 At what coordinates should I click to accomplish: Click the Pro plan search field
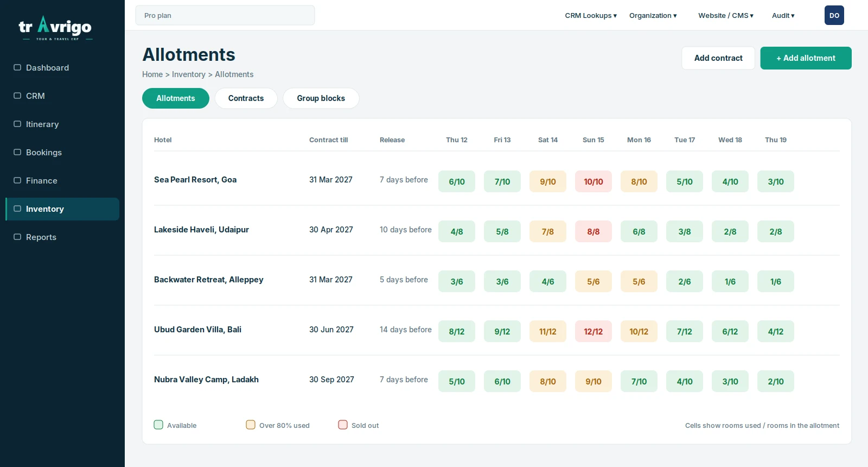225,15
